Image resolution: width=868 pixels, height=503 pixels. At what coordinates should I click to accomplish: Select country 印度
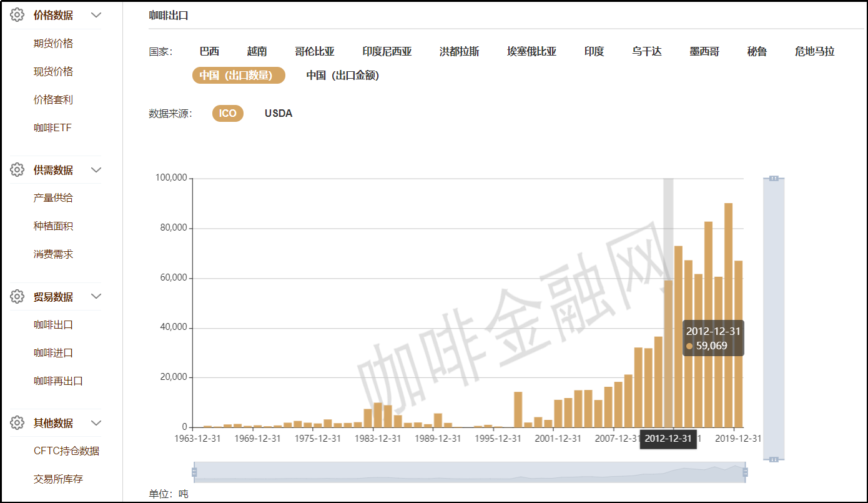point(594,51)
